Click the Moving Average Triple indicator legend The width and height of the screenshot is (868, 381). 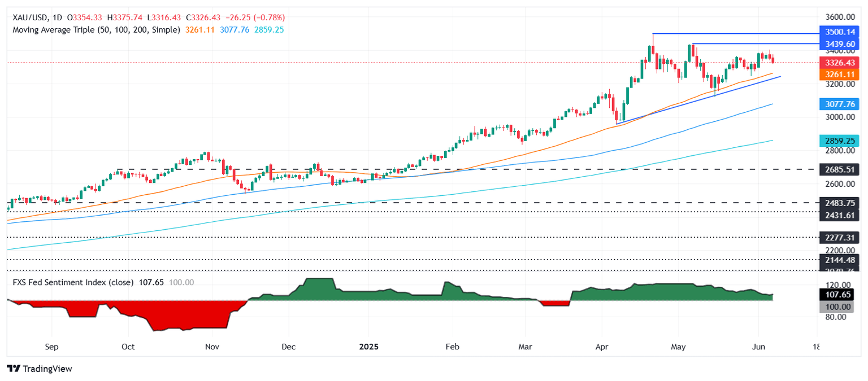pyautogui.click(x=96, y=29)
